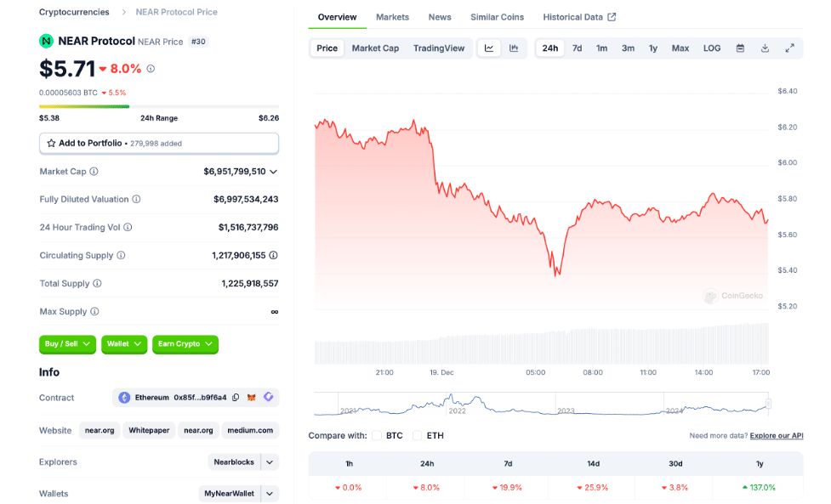The width and height of the screenshot is (831, 504).
Task: Select the Market Cap chart view
Action: pos(375,48)
